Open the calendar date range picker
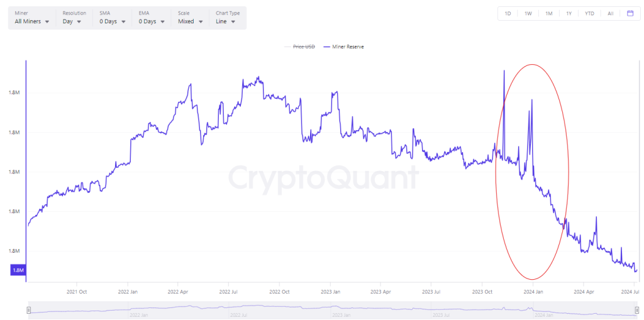Image resolution: width=644 pixels, height=320 pixels. pos(630,13)
